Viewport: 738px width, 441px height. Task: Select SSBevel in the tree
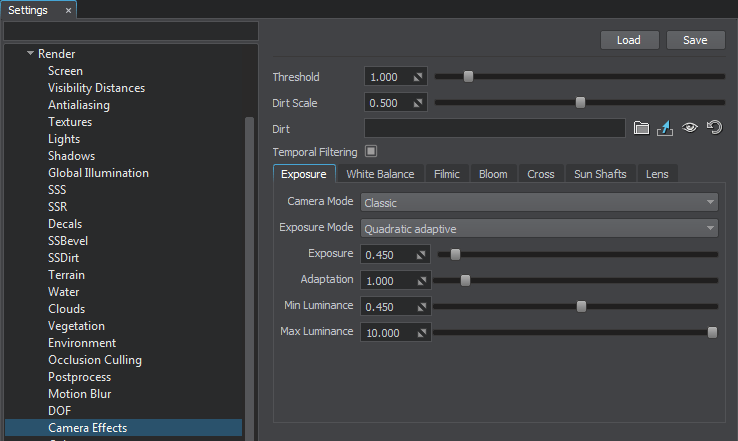pyautogui.click(x=68, y=241)
